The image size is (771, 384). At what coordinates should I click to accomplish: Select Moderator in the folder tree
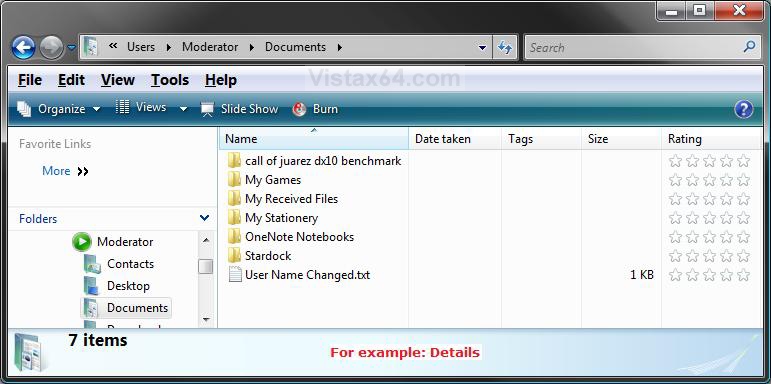click(125, 242)
